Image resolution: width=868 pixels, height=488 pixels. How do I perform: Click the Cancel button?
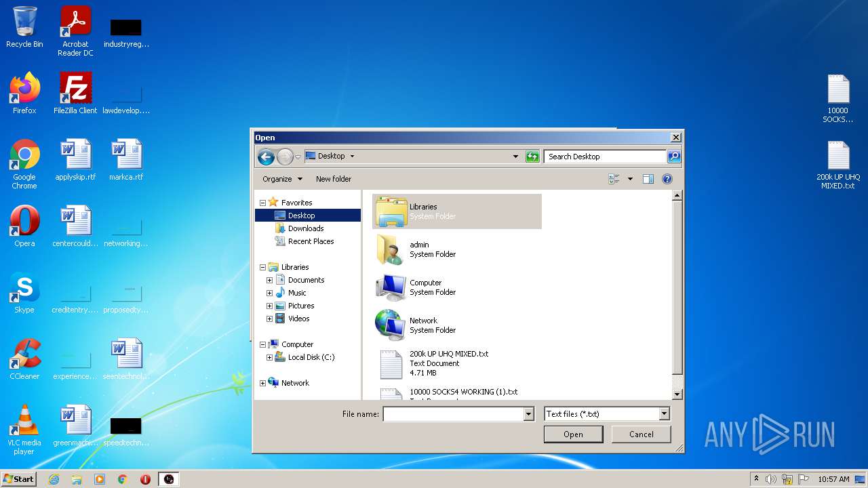tap(642, 434)
